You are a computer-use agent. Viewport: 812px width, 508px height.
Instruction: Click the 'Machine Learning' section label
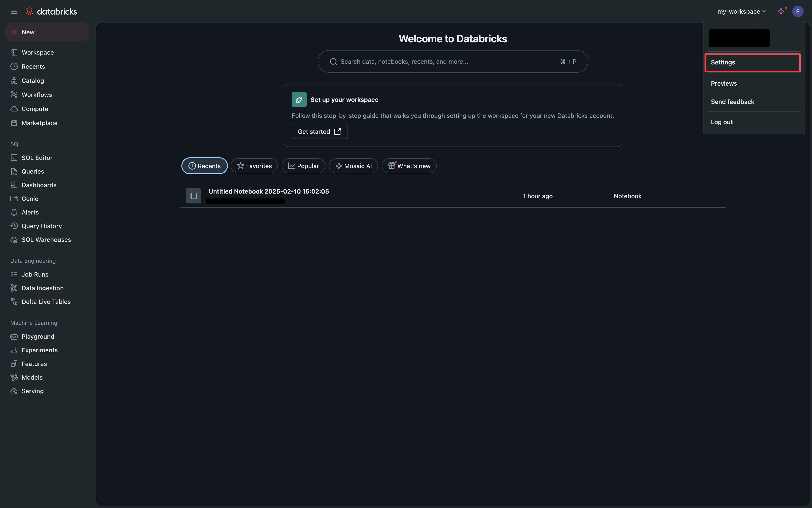34,323
